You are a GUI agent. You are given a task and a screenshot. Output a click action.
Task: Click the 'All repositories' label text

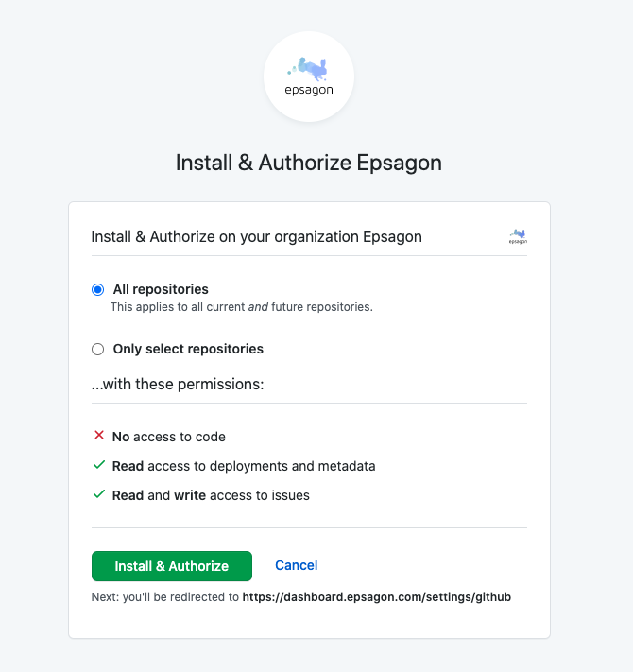click(x=161, y=289)
